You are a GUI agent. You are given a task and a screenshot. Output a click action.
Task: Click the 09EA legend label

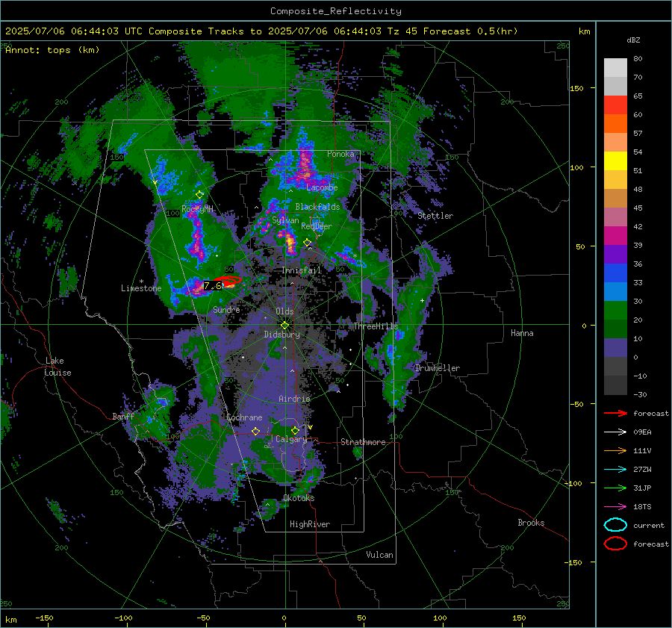click(642, 432)
